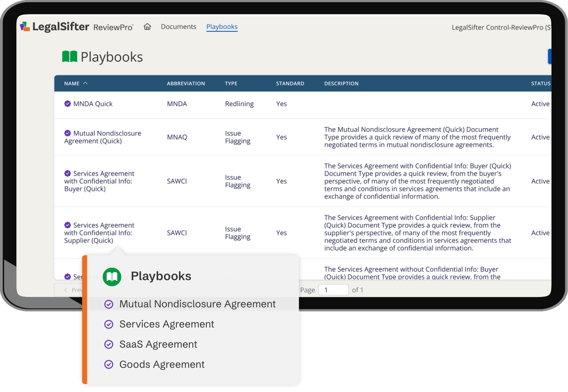Click the LegalSifter logo icon
The width and height of the screenshot is (568, 392).
25,27
